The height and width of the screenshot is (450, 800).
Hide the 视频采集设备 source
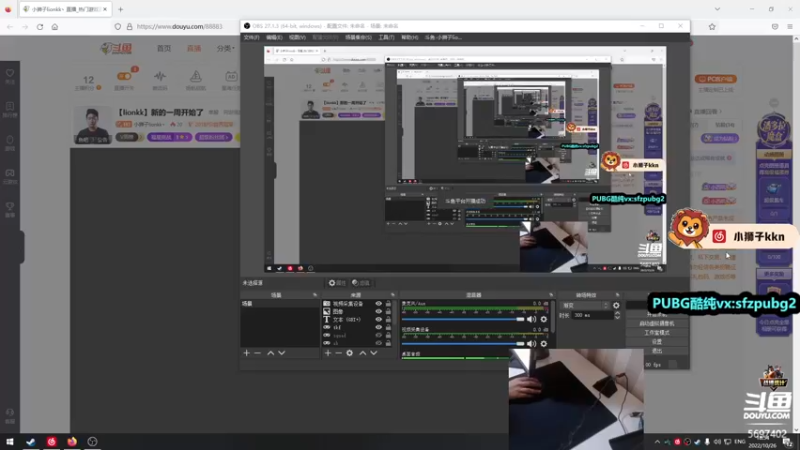pyautogui.click(x=379, y=304)
